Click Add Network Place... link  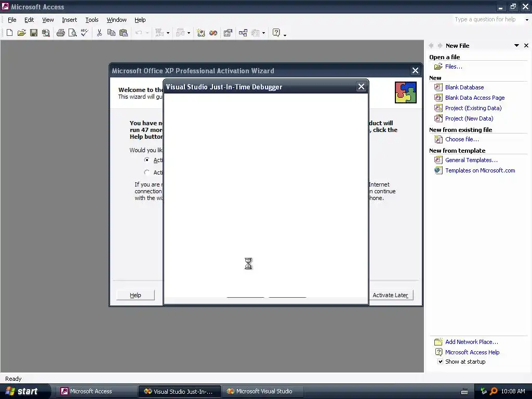coord(472,342)
